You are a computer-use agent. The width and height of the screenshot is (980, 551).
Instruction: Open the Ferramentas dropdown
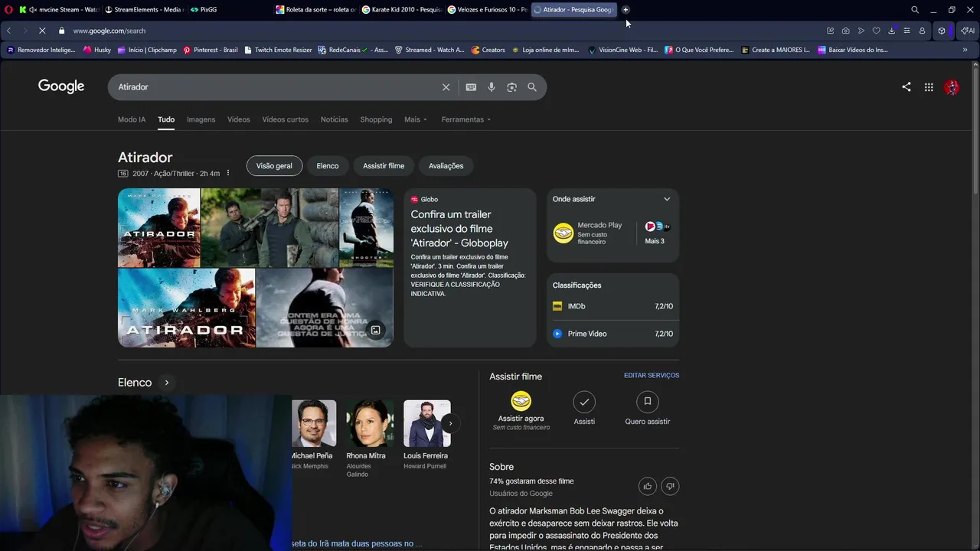466,119
